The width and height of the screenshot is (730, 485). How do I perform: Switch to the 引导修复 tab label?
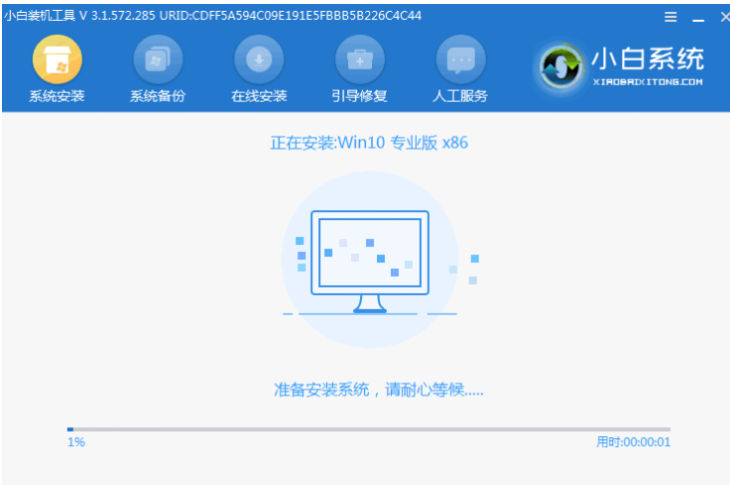[x=359, y=96]
